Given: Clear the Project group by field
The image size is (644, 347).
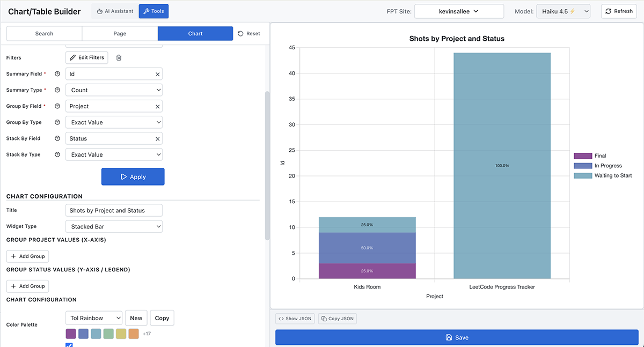Looking at the screenshot, I should (x=157, y=106).
